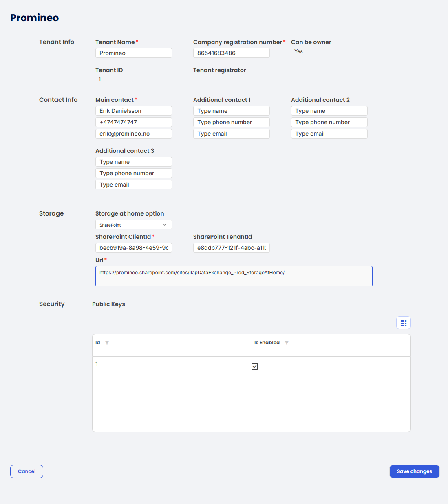Screen dimensions: 448x504
Task: Click Additional contact 1 email field
Action: click(x=232, y=134)
